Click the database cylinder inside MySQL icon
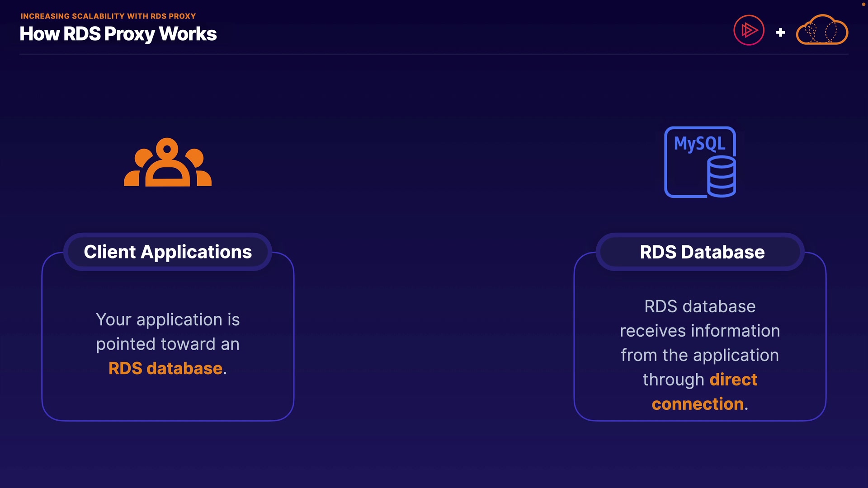The width and height of the screenshot is (868, 488). coord(722,177)
